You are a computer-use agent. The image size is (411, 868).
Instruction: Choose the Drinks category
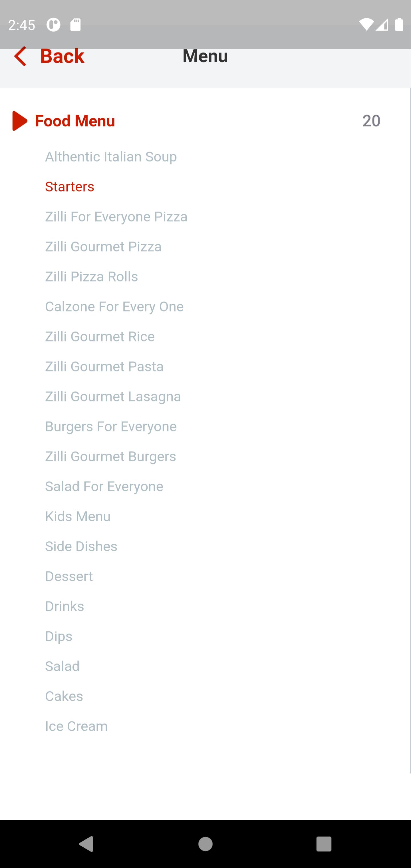click(x=65, y=606)
